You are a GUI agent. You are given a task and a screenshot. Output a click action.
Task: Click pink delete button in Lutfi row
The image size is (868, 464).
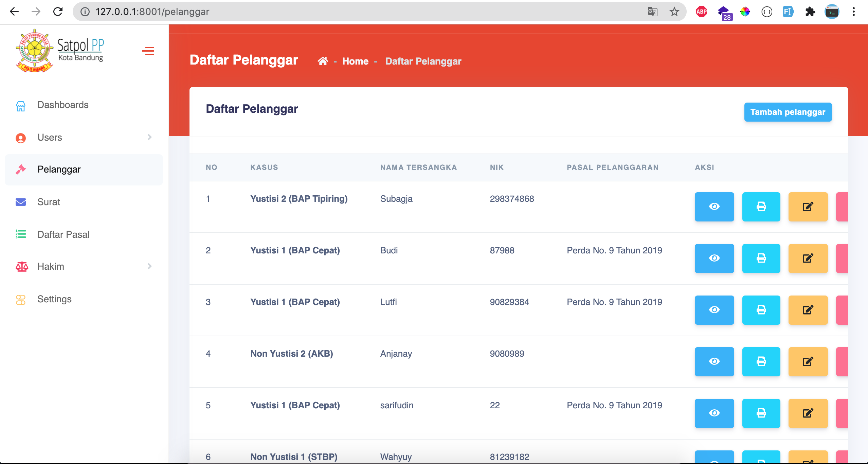coord(842,310)
